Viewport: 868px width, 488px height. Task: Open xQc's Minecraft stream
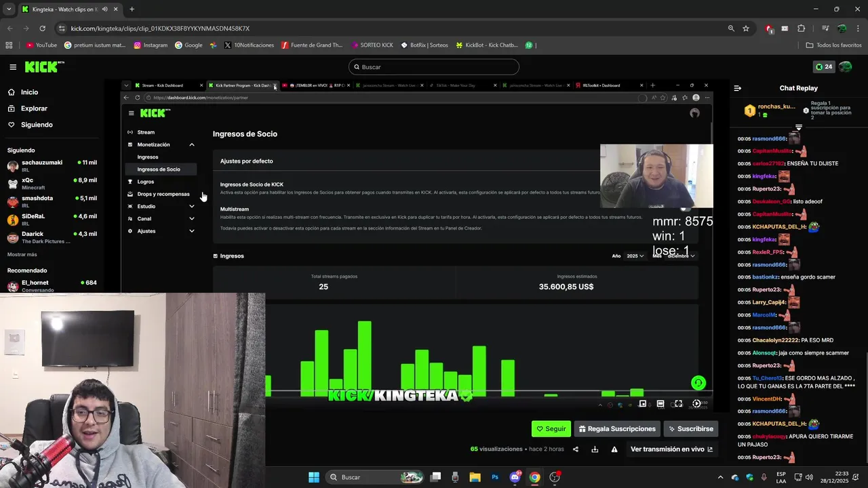pos(52,184)
